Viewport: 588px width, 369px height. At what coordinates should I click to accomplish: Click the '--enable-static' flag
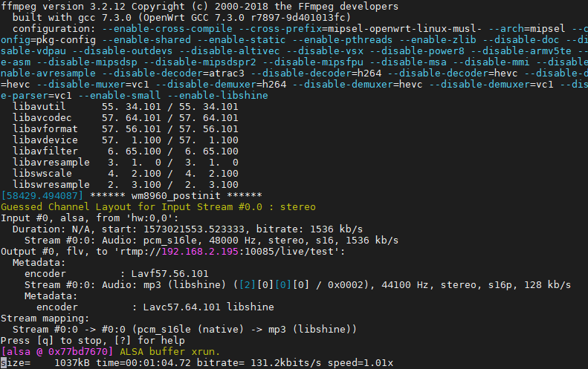[x=242, y=39]
